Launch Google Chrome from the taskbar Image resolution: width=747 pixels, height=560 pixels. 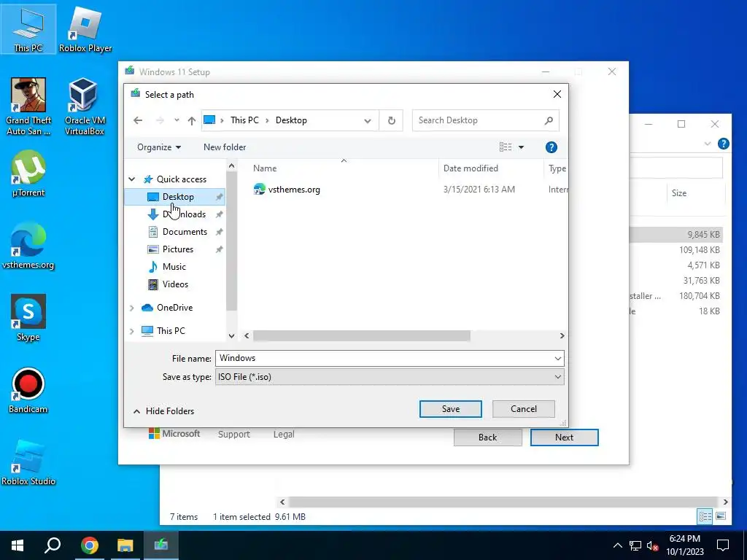coord(89,545)
